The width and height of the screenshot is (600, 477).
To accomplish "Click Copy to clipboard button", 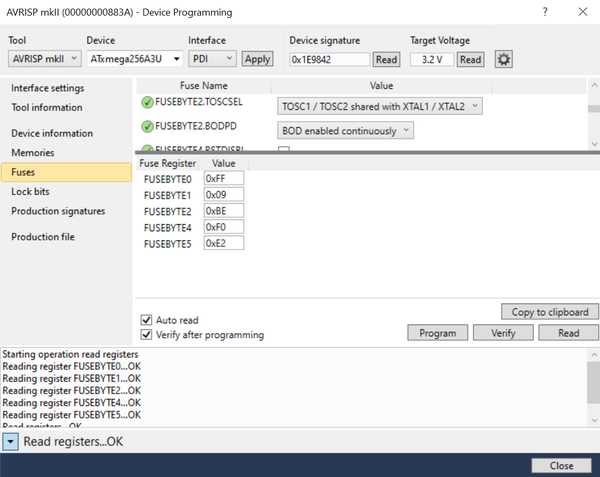I will click(x=549, y=312).
